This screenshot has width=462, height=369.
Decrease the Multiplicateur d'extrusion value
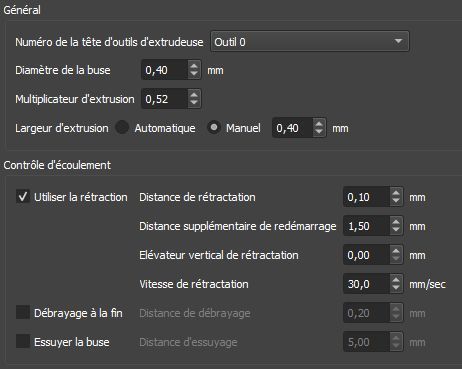[194, 103]
